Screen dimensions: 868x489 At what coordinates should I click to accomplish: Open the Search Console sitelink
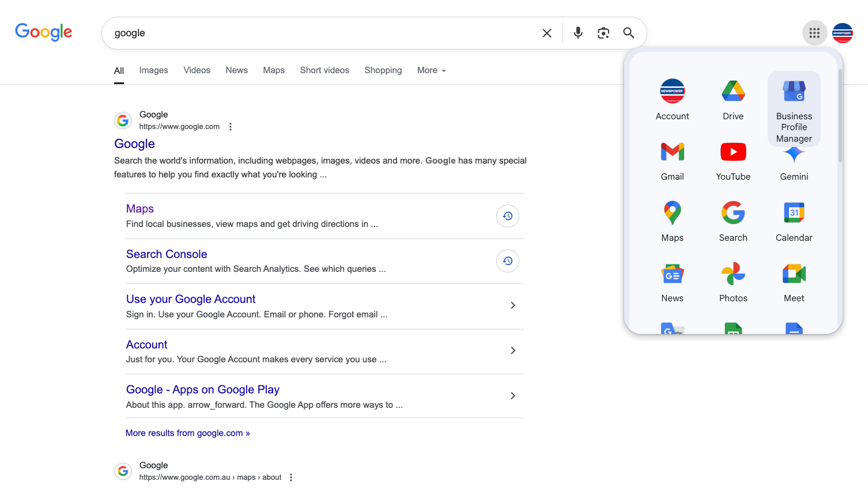pyautogui.click(x=167, y=254)
